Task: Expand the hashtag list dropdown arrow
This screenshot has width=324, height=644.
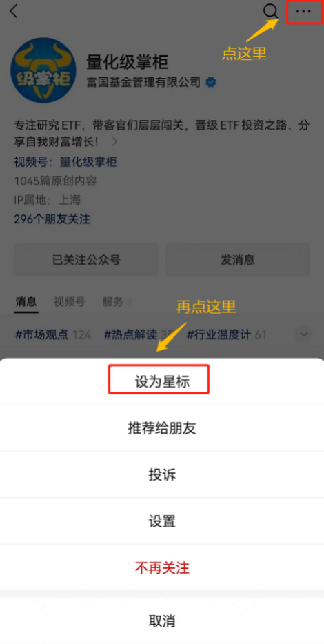Action: pos(304,334)
